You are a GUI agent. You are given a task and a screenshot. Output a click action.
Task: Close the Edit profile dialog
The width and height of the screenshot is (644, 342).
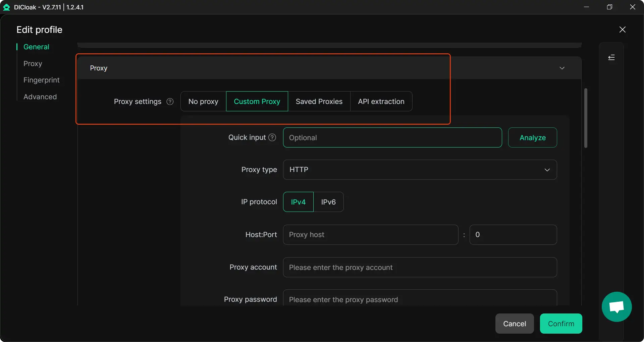click(622, 30)
